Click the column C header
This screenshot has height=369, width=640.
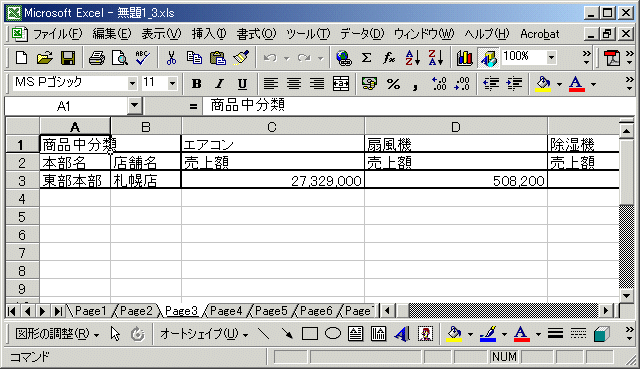(x=272, y=127)
